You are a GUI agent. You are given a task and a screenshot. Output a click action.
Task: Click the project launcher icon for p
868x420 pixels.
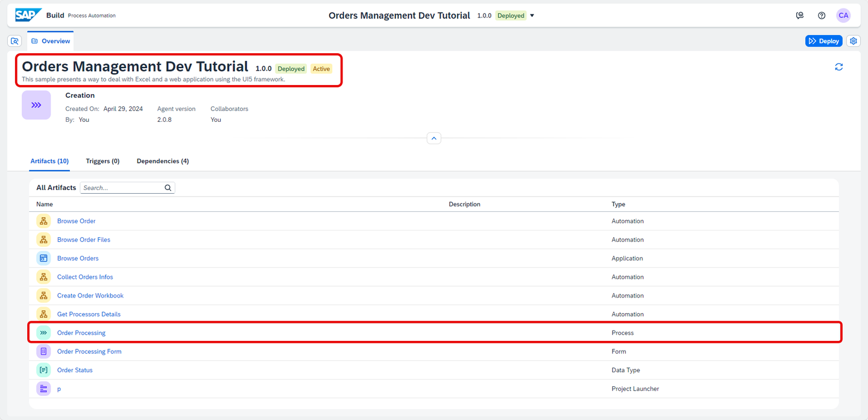tap(43, 389)
